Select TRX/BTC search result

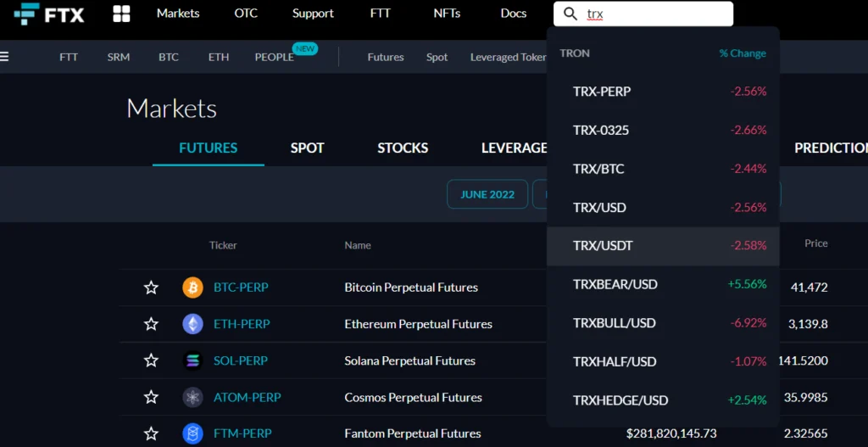point(663,169)
